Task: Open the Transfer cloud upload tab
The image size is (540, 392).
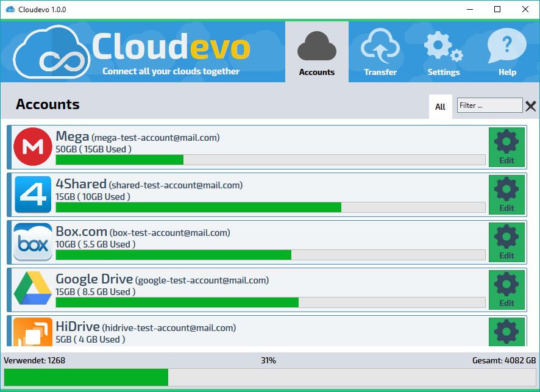Action: tap(380, 52)
